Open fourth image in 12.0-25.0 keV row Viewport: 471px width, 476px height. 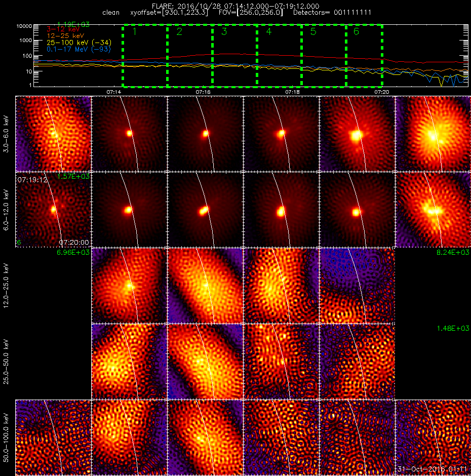coord(357,286)
